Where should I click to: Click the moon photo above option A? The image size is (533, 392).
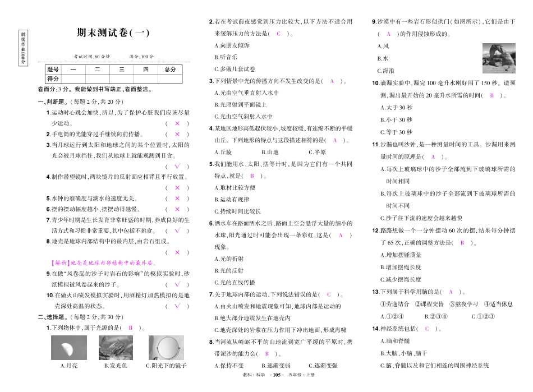click(68, 347)
